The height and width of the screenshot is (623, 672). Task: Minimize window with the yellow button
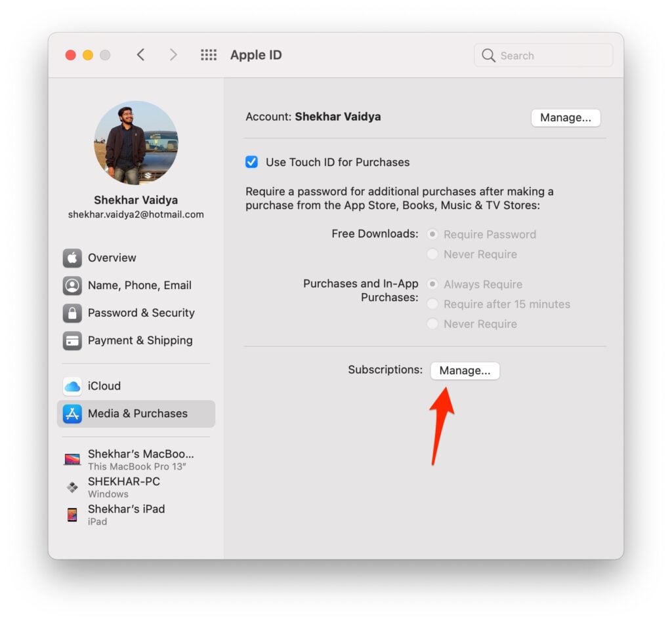(x=88, y=55)
